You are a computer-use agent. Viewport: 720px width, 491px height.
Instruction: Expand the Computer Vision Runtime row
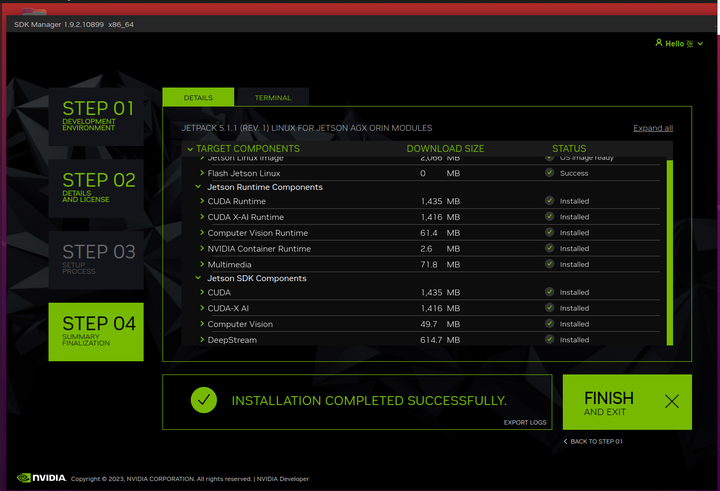pos(202,232)
